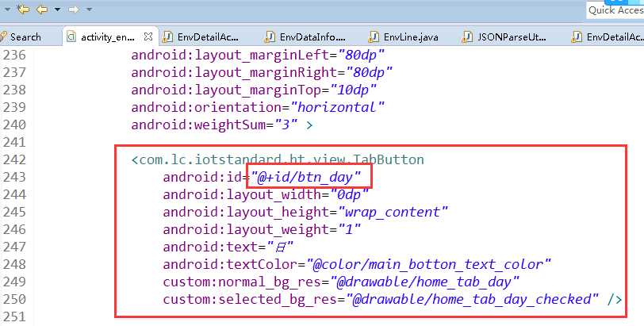Click android:layout_width="0dp" attribute
The width and height of the screenshot is (644, 326).
pos(266,194)
